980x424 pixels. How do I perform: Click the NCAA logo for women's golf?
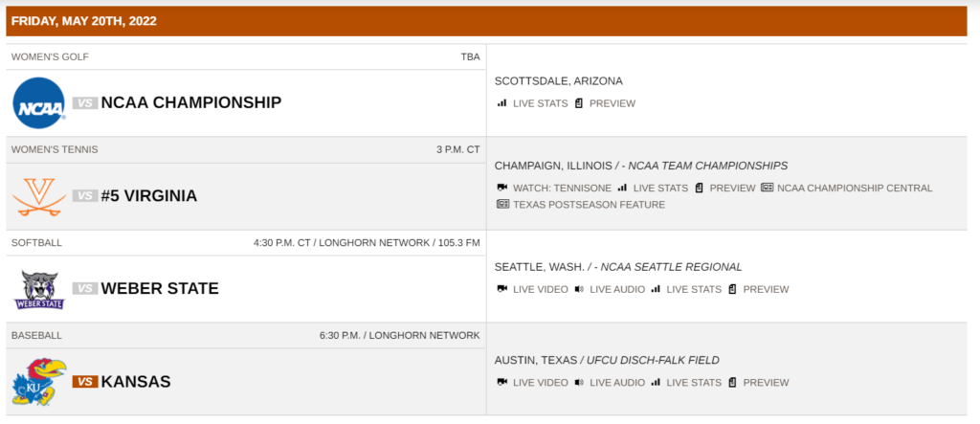click(39, 102)
